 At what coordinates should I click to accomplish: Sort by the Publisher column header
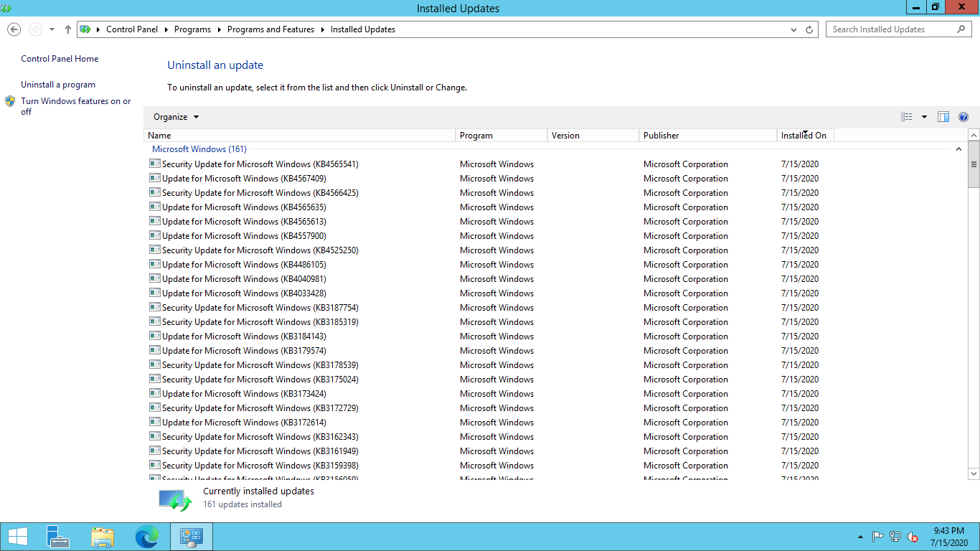pyautogui.click(x=708, y=136)
